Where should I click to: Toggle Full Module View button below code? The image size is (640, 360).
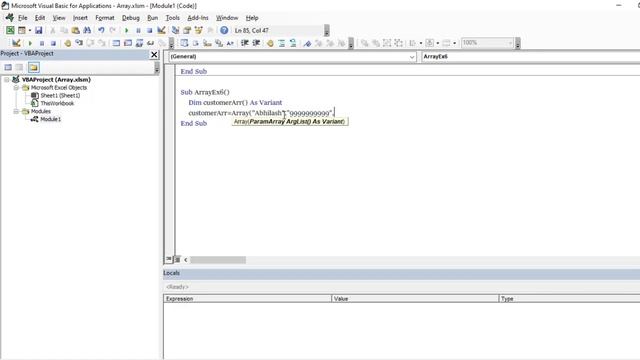coord(177,260)
